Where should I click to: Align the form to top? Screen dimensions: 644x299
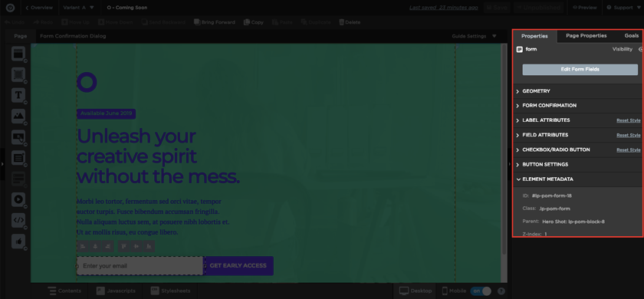pyautogui.click(x=123, y=246)
